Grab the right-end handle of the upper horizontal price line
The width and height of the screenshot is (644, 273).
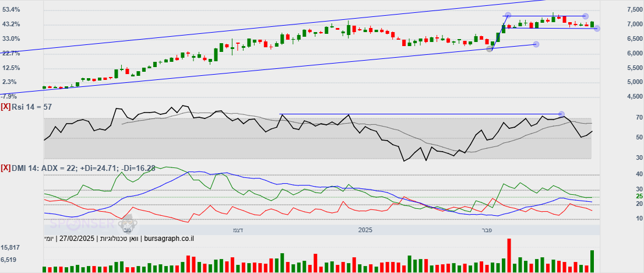[x=585, y=16]
